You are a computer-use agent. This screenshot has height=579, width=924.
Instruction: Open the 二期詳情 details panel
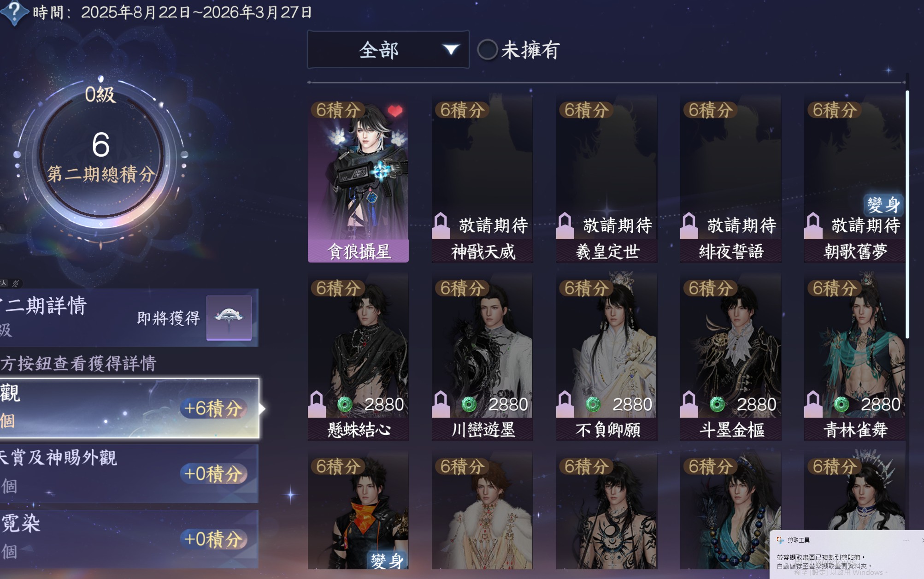click(x=129, y=318)
